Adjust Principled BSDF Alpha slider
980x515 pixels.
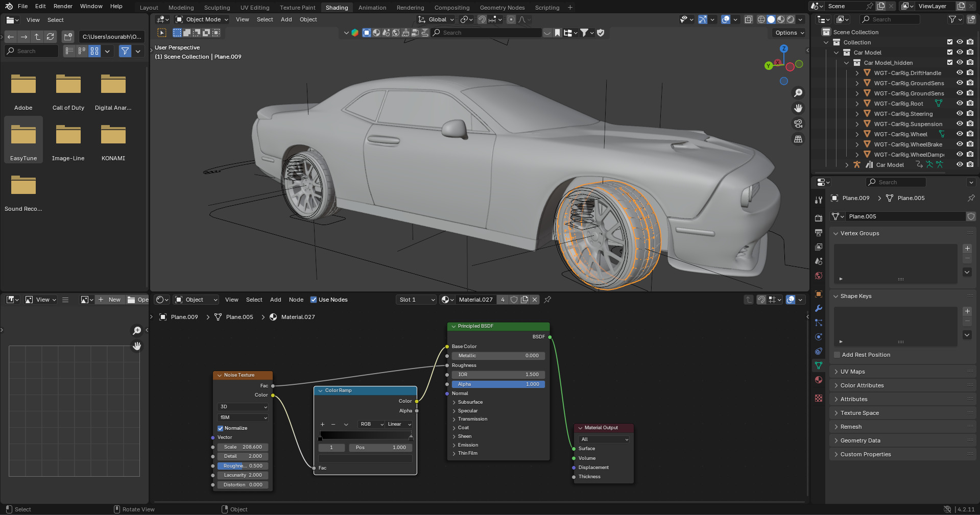click(x=498, y=384)
